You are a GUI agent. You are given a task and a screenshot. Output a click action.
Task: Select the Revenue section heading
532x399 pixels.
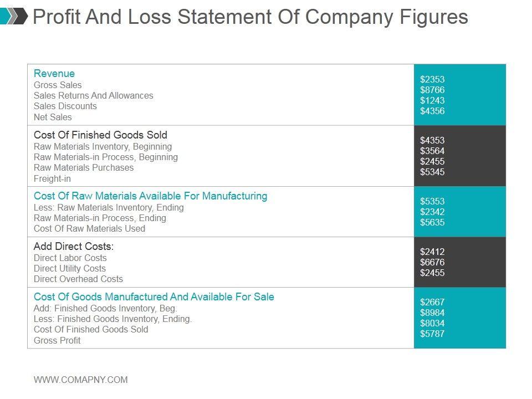point(54,73)
